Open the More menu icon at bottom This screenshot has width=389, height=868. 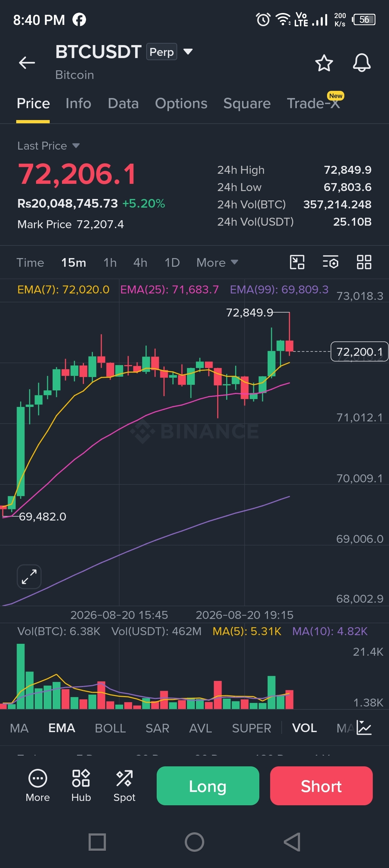tap(38, 786)
